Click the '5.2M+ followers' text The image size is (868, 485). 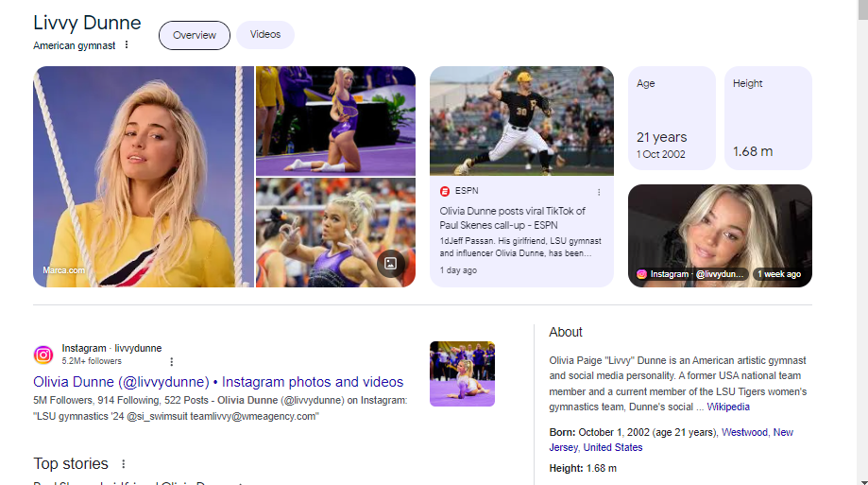click(x=92, y=361)
